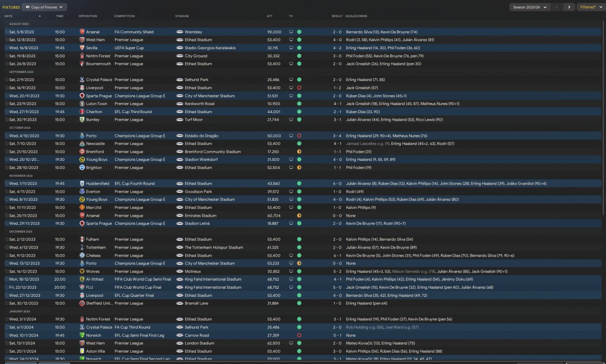Toggle the selection circle for Sat, 5/8/2023
Image resolution: width=606 pixels, height=364 pixels.
tap(7, 32)
